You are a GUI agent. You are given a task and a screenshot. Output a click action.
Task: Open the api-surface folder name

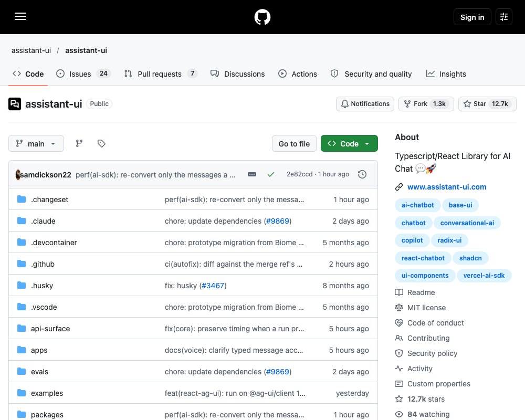coord(50,329)
